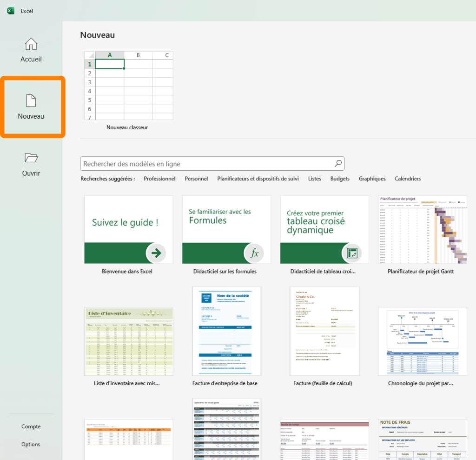This screenshot has height=460, width=476.
Task: Open Chronologie du projet template
Action: point(423,341)
